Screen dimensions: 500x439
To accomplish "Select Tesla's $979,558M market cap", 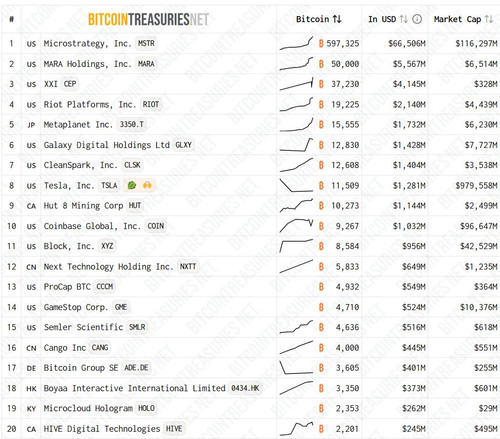I will point(476,186).
